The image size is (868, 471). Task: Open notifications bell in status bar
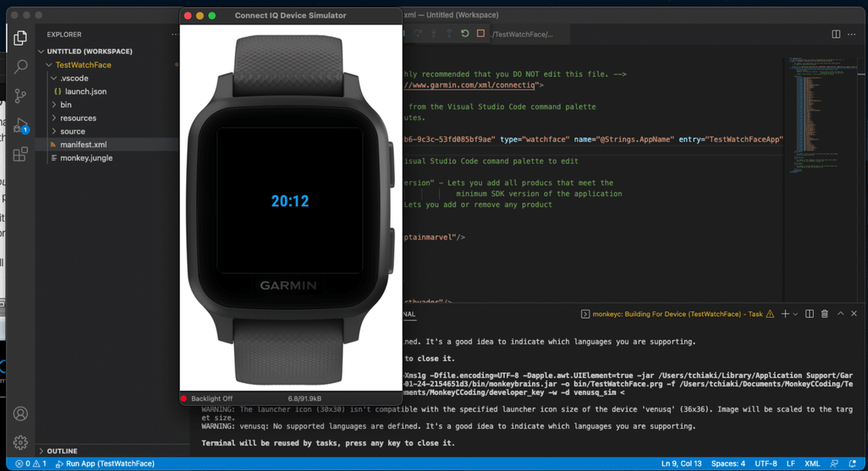854,463
